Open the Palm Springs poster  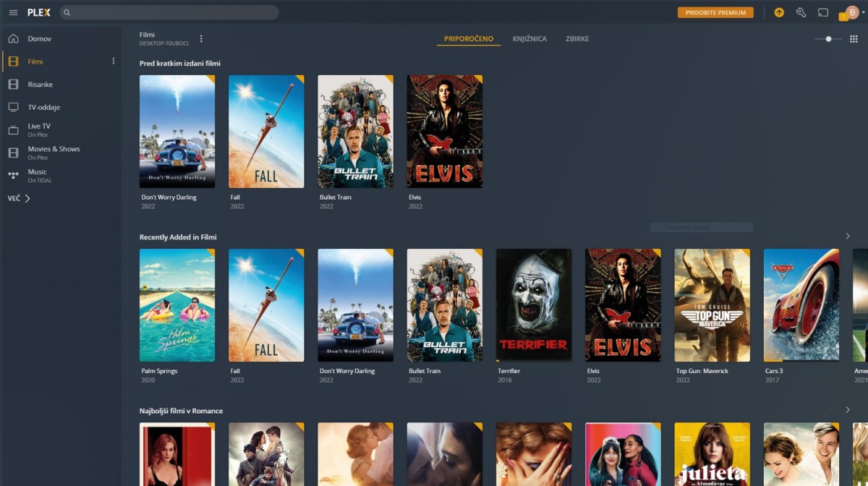177,305
